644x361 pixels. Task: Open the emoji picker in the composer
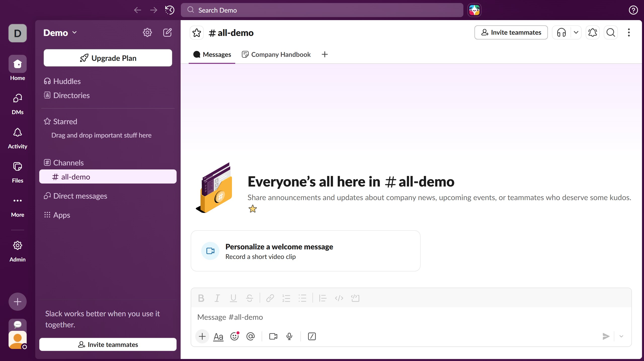[x=234, y=336]
